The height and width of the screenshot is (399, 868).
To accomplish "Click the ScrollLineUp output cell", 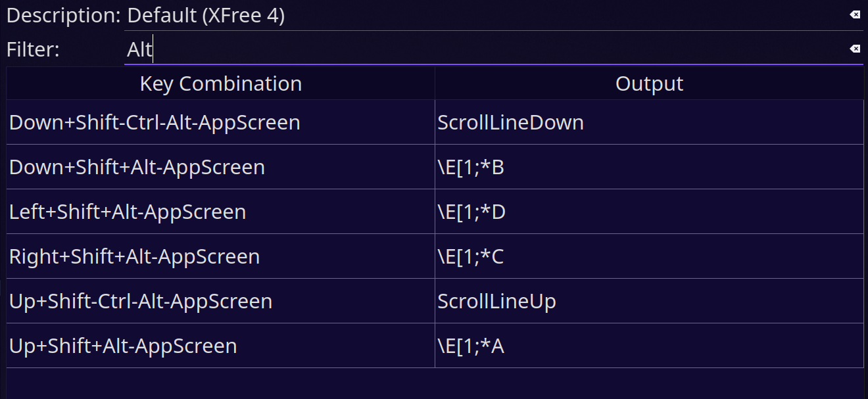I will coord(649,301).
